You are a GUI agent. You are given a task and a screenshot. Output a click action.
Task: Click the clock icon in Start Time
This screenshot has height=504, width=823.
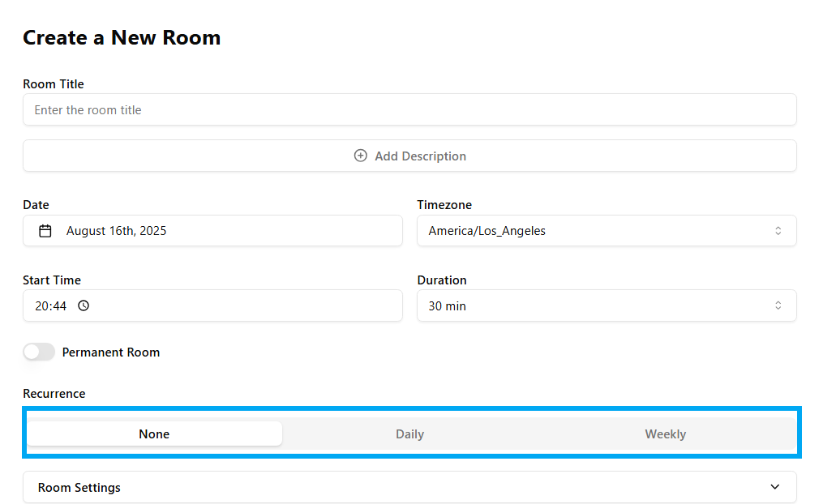pos(84,306)
